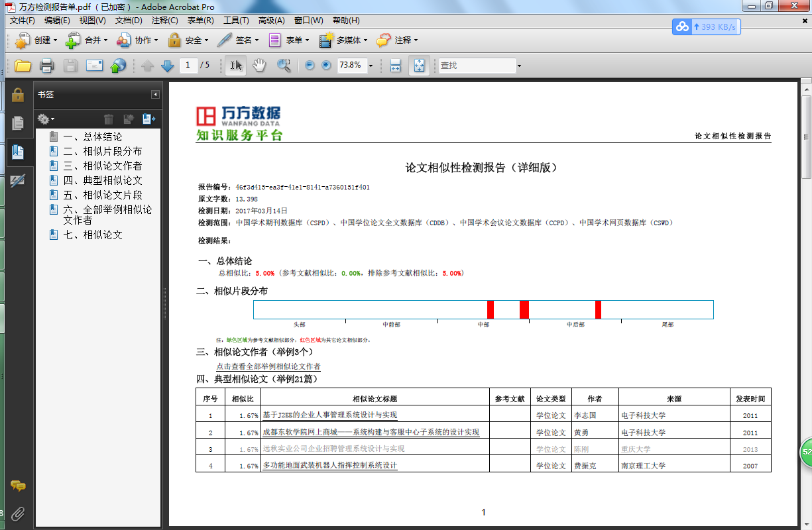Click the upload globe icon
Screen dimensions: 812x530
pyautogui.click(x=118, y=66)
